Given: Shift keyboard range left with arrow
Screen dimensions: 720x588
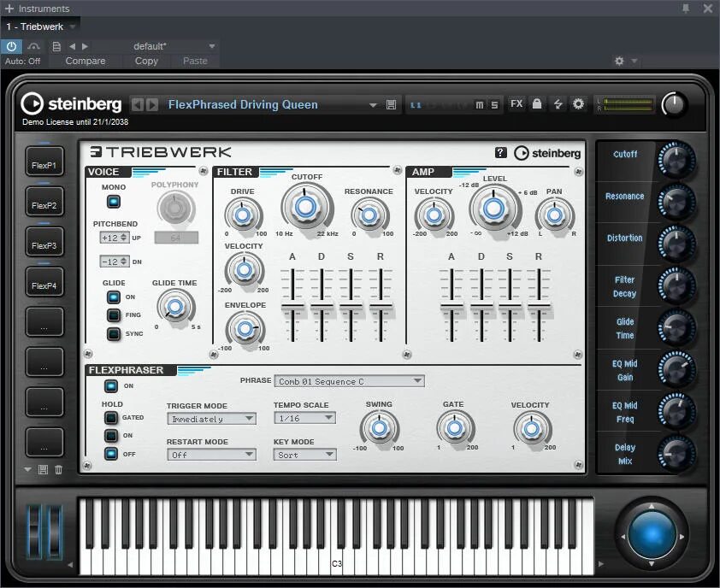Looking at the screenshot, I should click(x=70, y=564).
